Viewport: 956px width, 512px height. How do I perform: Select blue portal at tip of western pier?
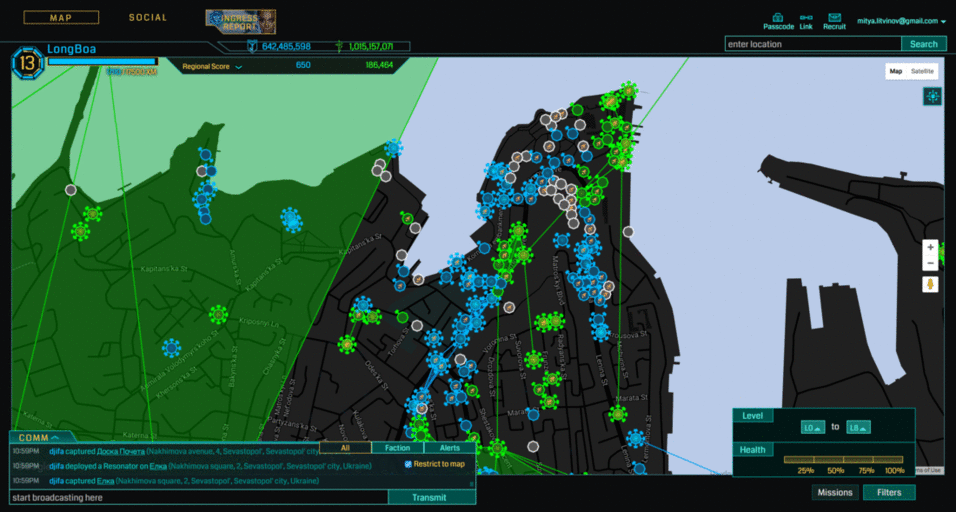pyautogui.click(x=393, y=148)
